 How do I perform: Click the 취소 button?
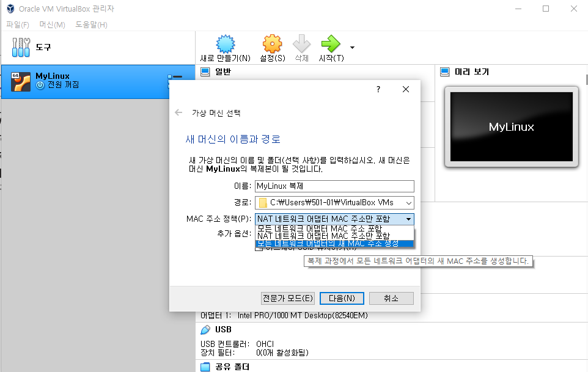(391, 298)
